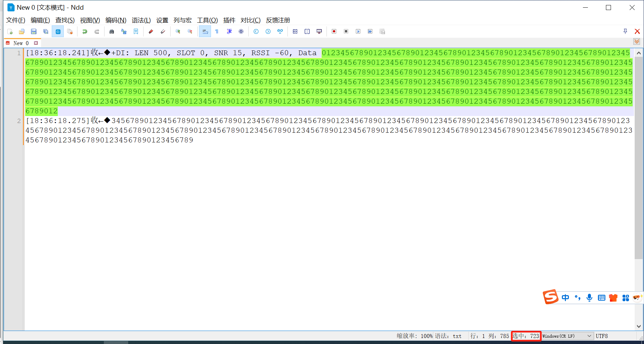Screen dimensions: 644x344
Task: Click the Save All toolbar icon
Action: click(46, 31)
